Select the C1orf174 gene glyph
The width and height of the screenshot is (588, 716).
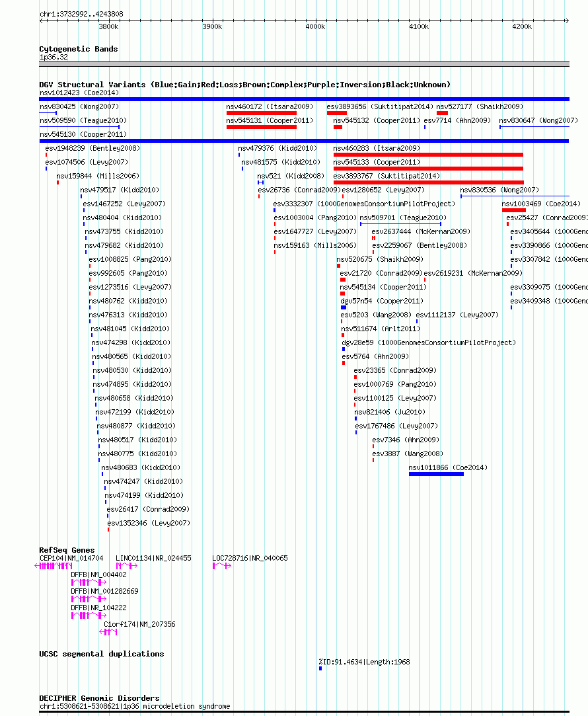tap(108, 632)
